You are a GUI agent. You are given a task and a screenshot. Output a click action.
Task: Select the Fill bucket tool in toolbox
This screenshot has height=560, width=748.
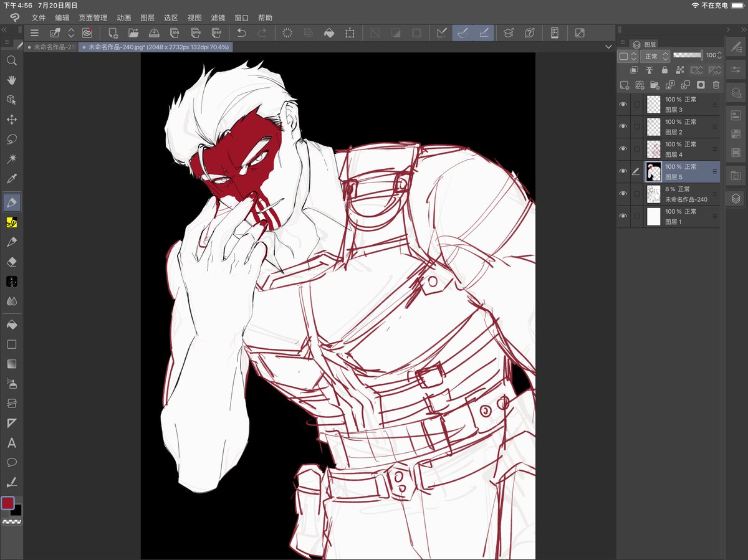coord(11,325)
